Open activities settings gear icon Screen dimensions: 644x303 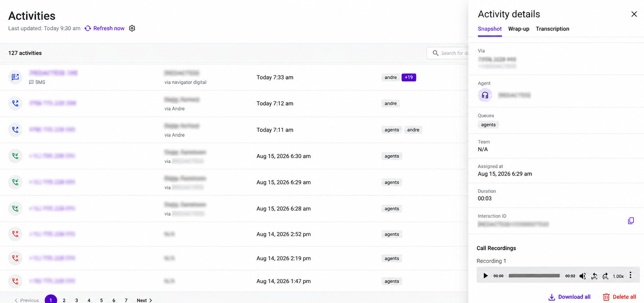pos(132,28)
